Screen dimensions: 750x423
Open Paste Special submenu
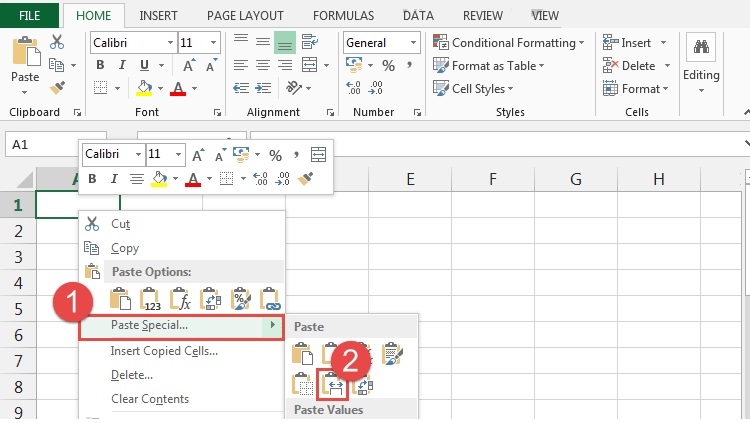(x=182, y=326)
